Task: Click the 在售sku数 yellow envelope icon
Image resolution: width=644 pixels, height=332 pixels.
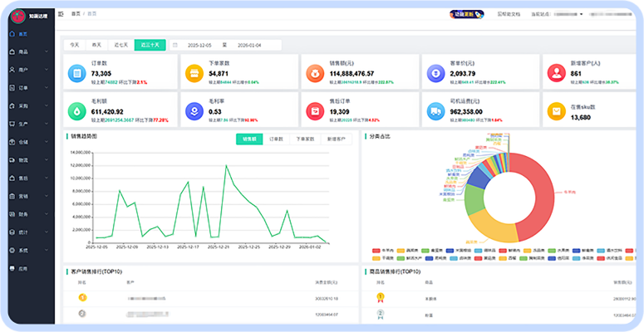Action: coord(554,110)
